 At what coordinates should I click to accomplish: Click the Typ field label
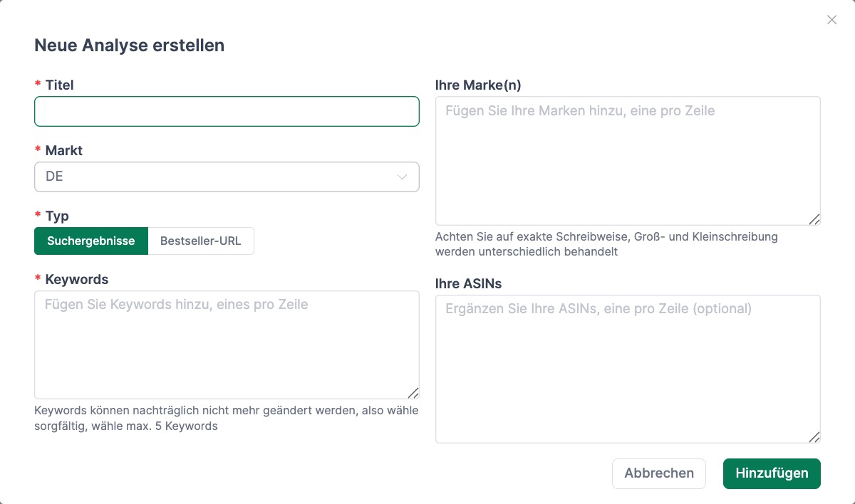click(x=56, y=216)
